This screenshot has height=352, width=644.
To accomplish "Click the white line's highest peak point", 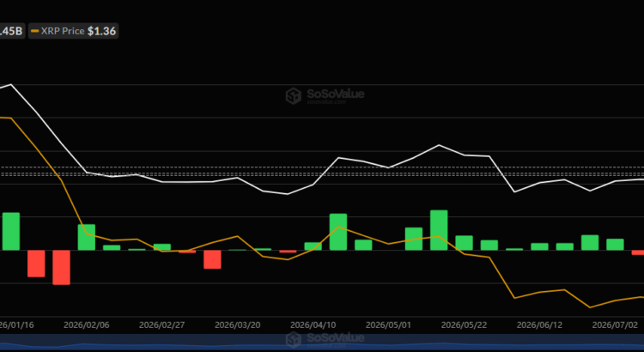I will pos(10,85).
